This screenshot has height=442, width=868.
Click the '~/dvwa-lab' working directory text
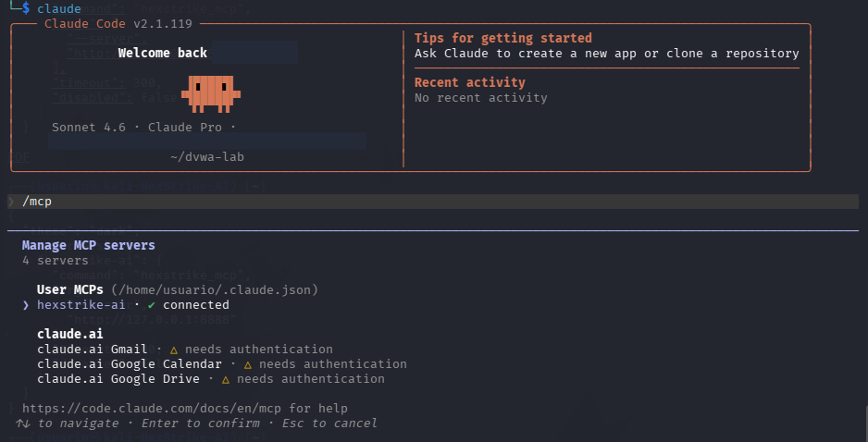point(207,157)
